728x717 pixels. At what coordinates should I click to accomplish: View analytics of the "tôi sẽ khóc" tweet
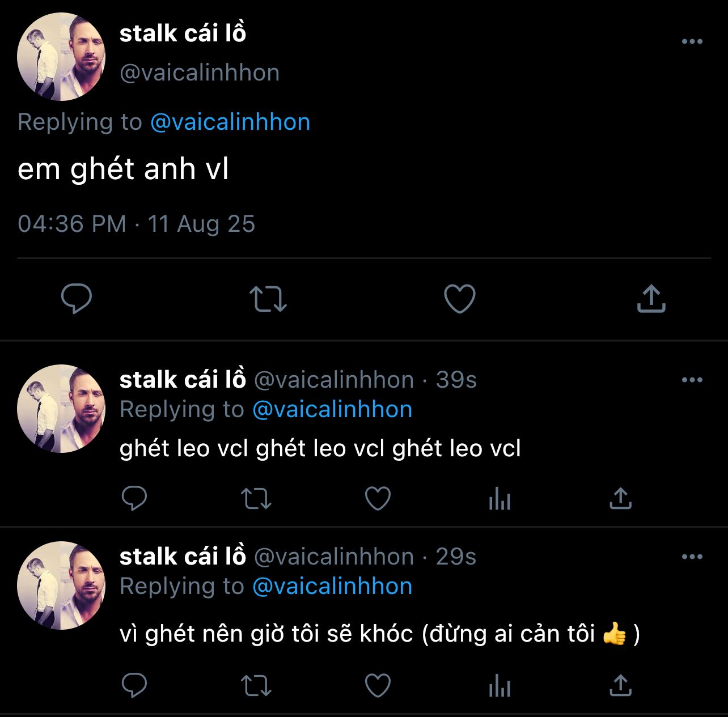[x=500, y=686]
